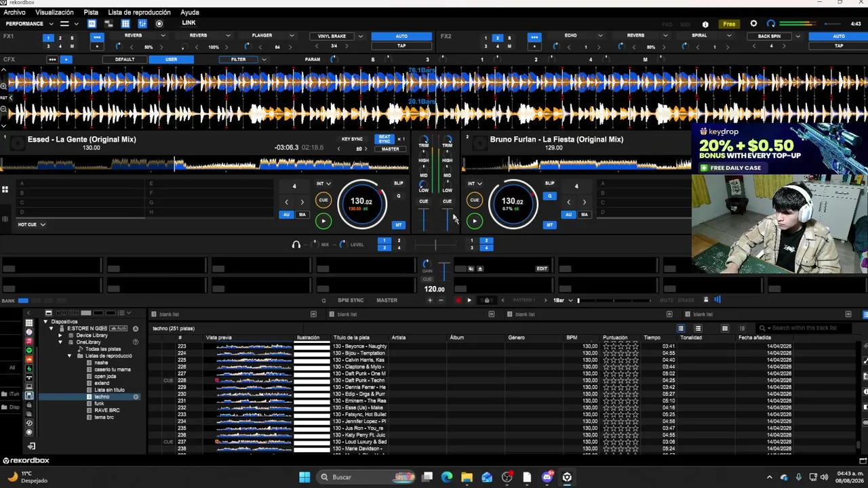Click the FX1 TAP button
868x488 pixels.
401,46
